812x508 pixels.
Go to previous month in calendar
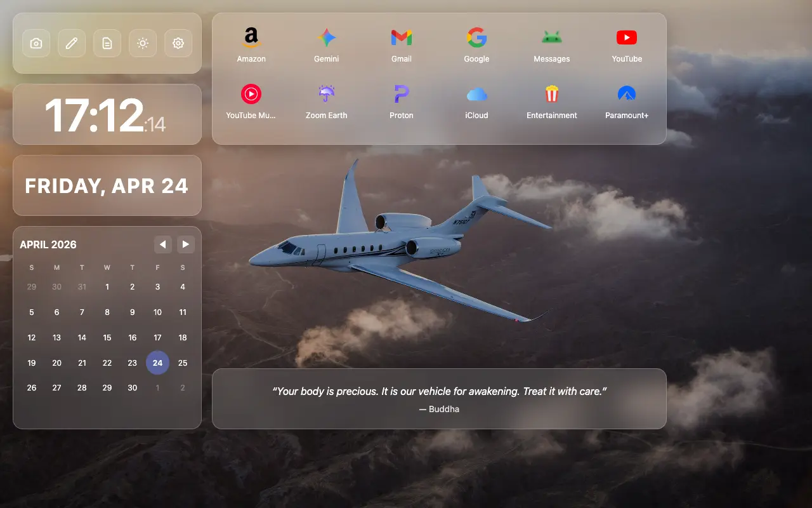click(163, 244)
